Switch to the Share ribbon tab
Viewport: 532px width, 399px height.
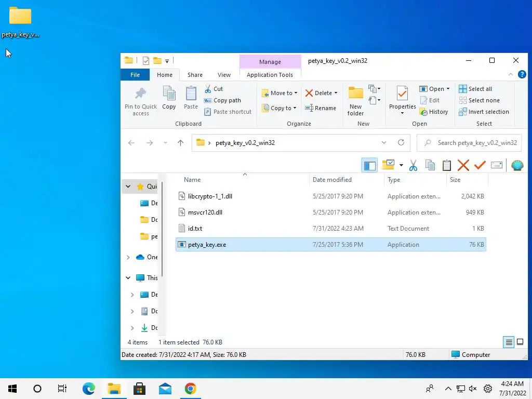(195, 75)
